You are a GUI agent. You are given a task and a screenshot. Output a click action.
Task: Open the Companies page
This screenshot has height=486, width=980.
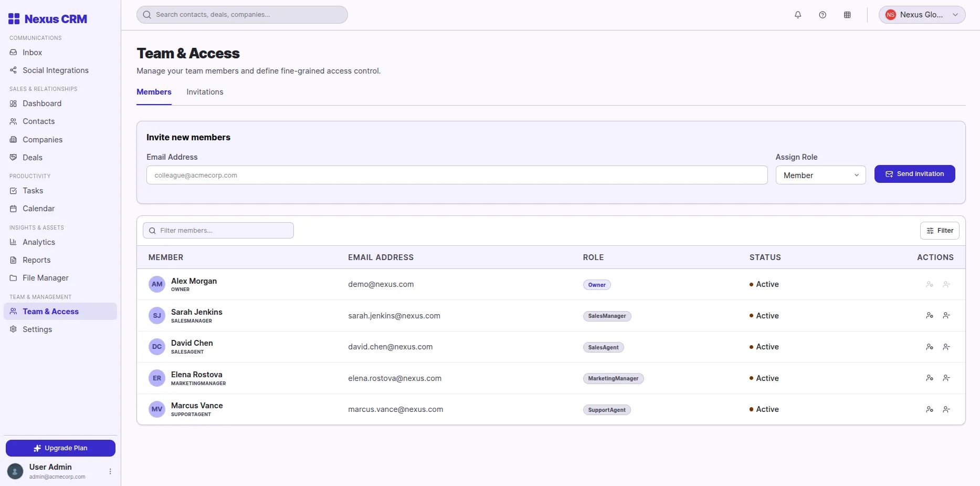[x=60, y=140]
